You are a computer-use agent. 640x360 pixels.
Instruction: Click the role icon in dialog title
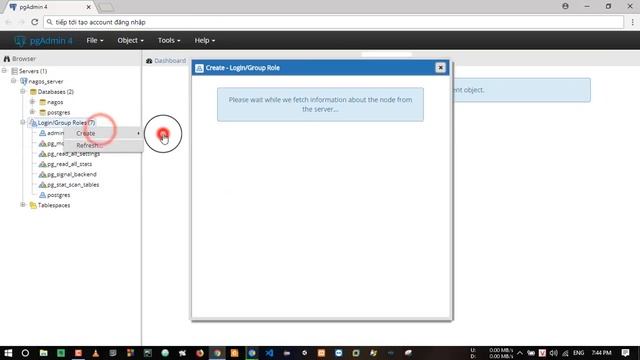199,68
